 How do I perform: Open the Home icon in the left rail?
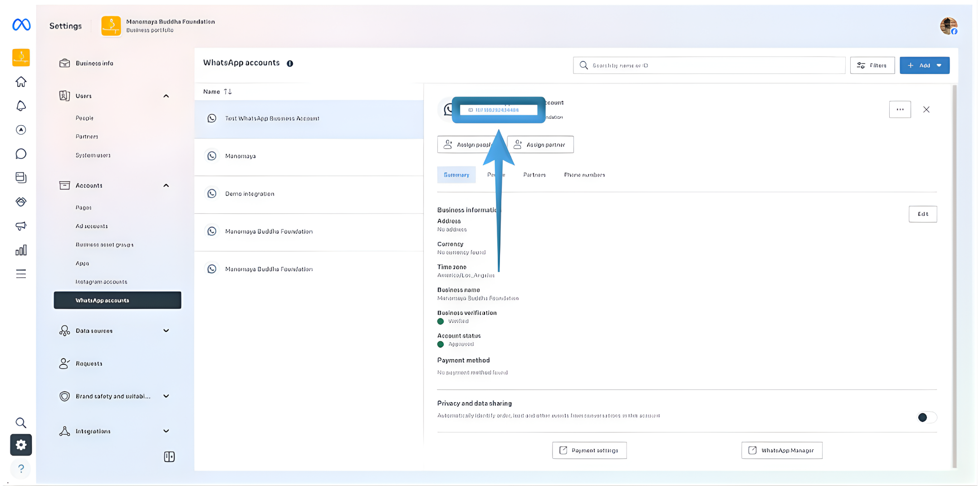(21, 82)
